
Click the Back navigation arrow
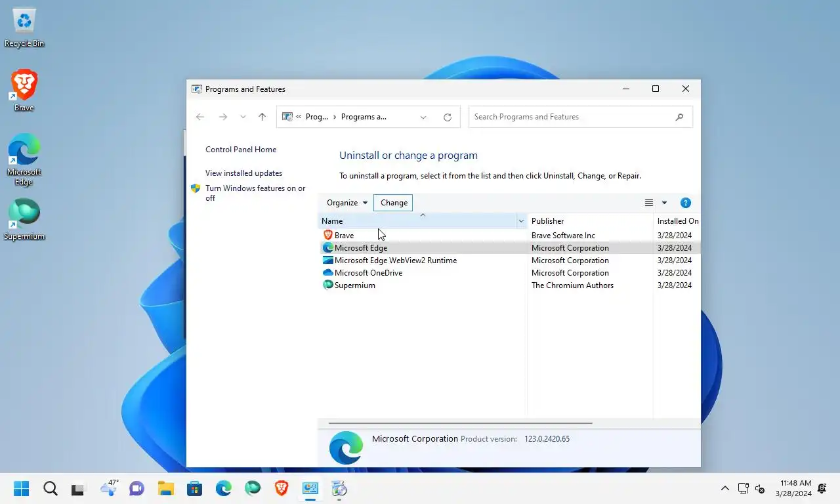pos(200,117)
